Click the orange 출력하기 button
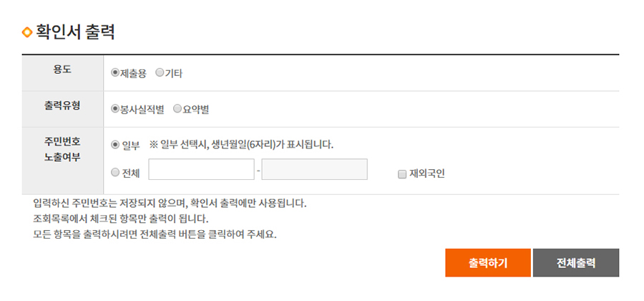 click(488, 263)
